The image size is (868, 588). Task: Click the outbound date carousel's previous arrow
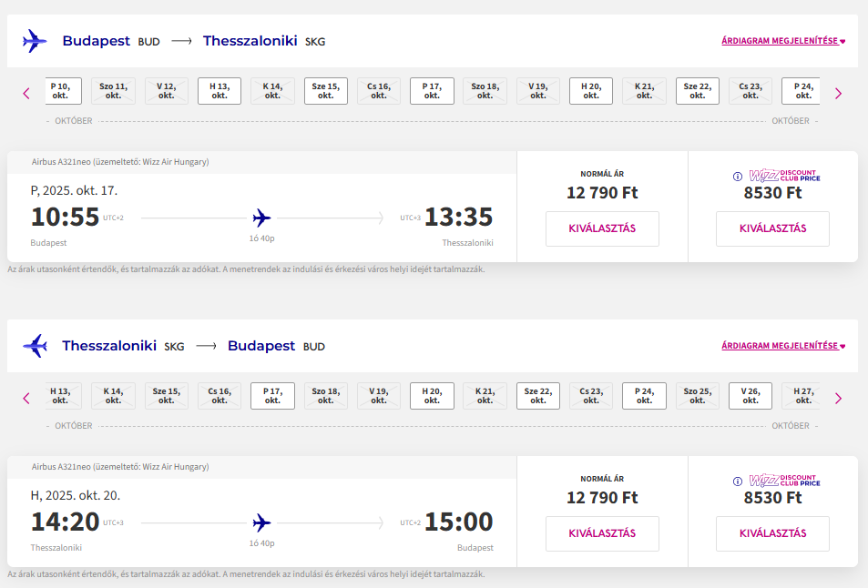click(26, 93)
